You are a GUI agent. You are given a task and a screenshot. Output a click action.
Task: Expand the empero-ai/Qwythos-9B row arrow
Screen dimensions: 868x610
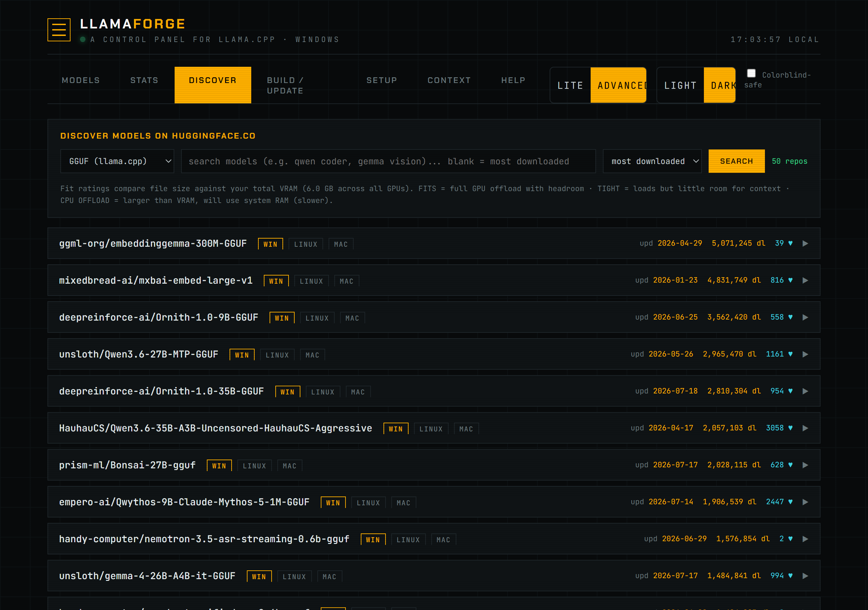tap(805, 502)
